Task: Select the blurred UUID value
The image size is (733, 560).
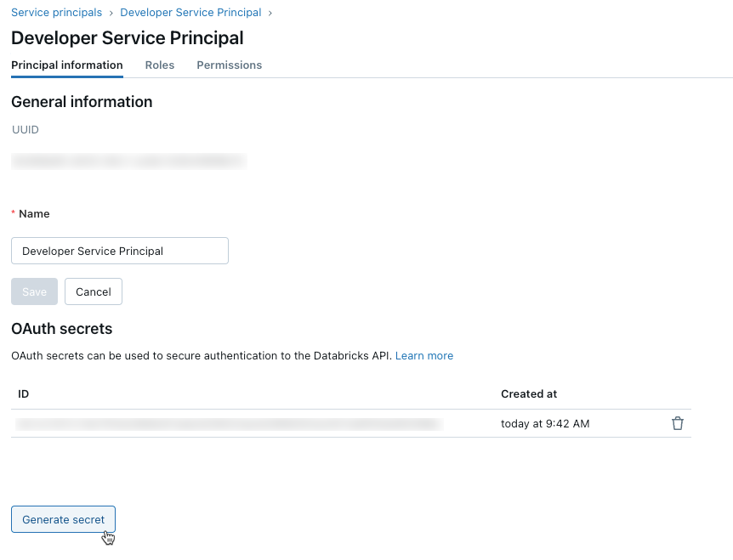Action: coord(128,161)
